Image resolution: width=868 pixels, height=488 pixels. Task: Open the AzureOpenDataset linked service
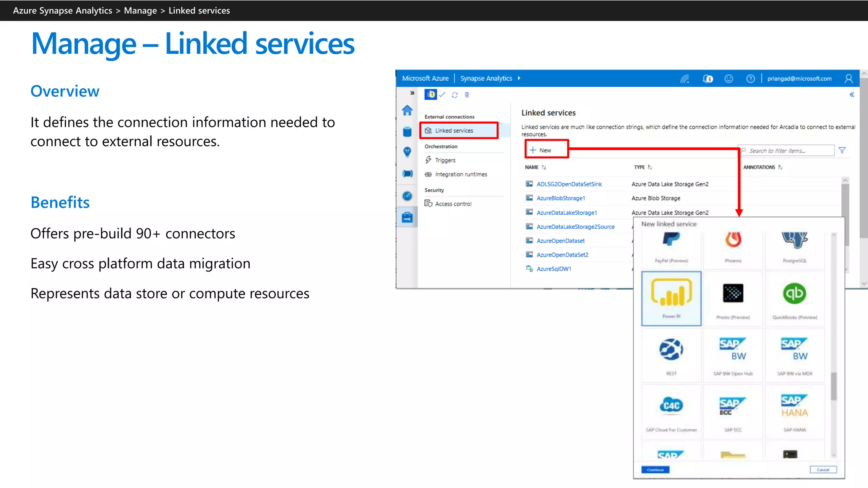click(560, 241)
